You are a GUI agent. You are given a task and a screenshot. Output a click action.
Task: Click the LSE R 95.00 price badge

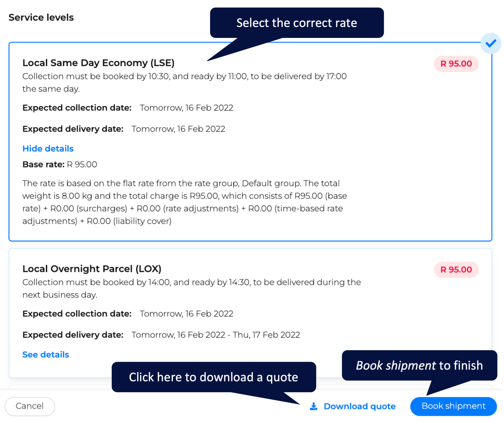pos(456,64)
